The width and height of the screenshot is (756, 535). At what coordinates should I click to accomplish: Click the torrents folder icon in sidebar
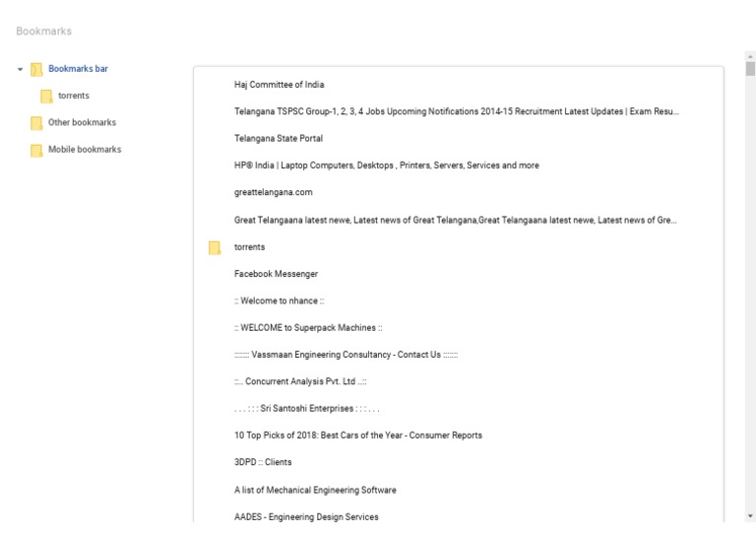pos(47,96)
